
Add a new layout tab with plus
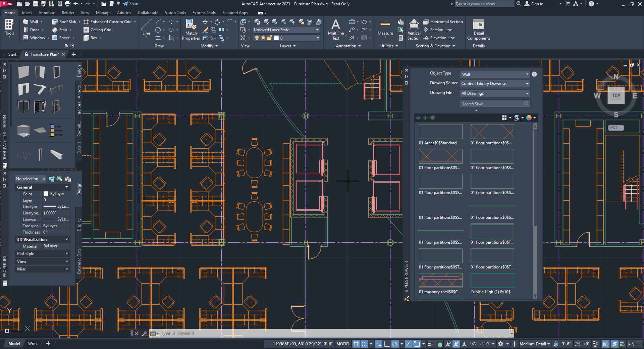point(48,343)
